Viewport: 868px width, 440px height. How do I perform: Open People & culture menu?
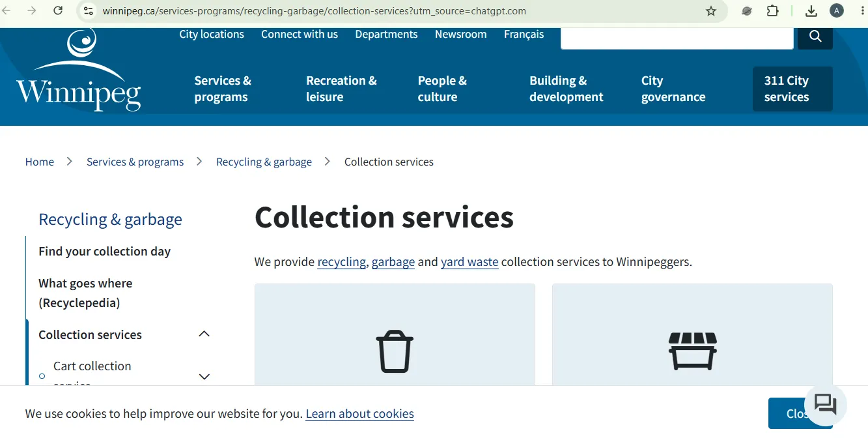point(442,89)
